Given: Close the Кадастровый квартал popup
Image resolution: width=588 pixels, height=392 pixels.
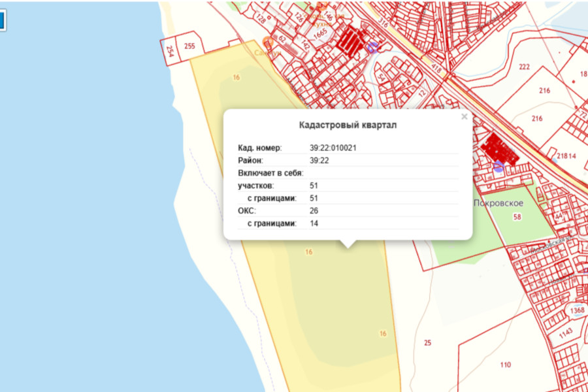Looking at the screenshot, I should coord(465,117).
